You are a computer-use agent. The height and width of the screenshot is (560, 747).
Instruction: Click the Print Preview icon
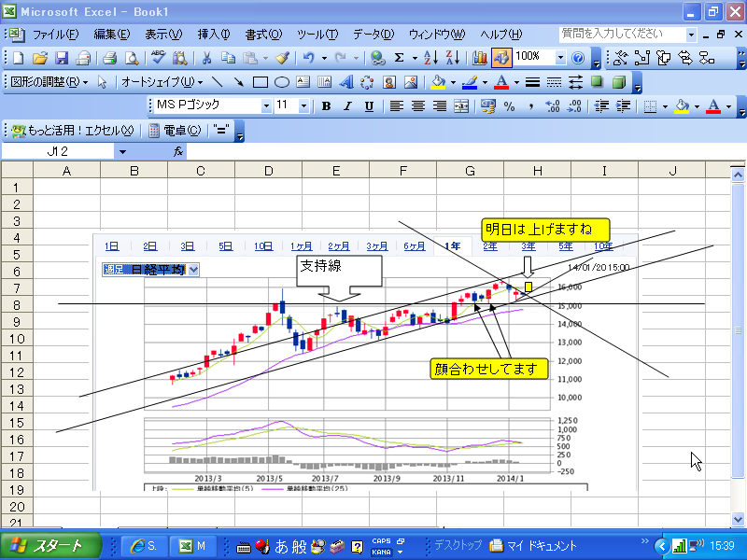(132, 58)
